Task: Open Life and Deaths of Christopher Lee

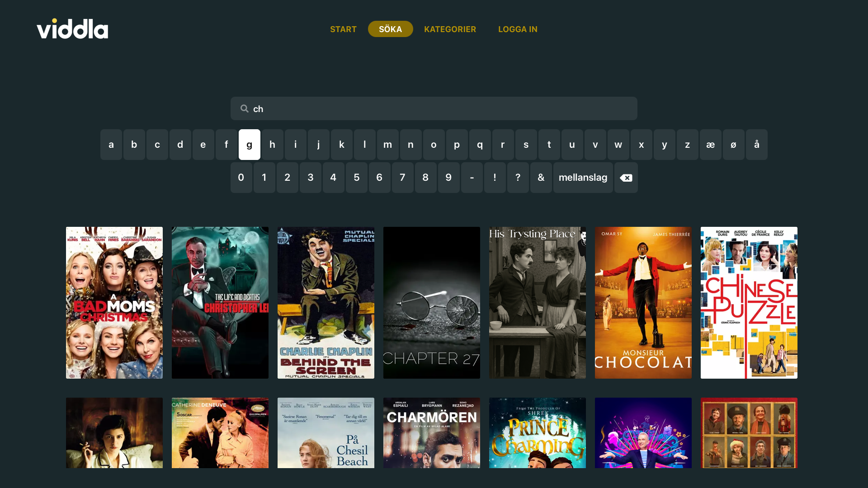Action: click(220, 303)
